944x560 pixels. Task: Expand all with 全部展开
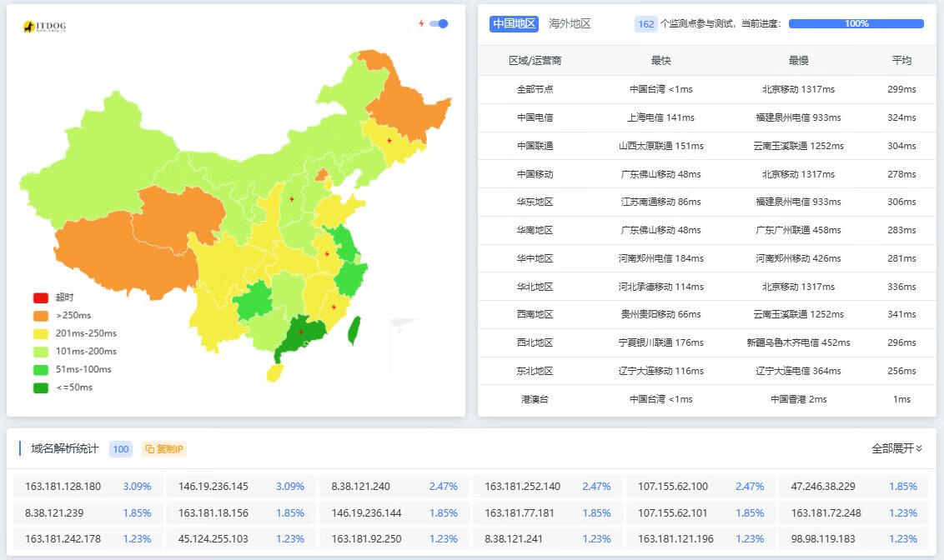896,448
